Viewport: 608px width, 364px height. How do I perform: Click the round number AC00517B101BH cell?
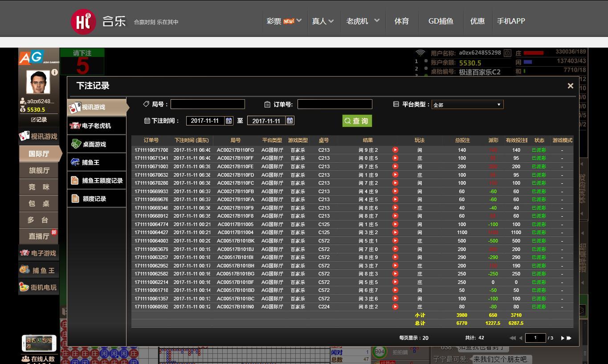[x=235, y=266]
